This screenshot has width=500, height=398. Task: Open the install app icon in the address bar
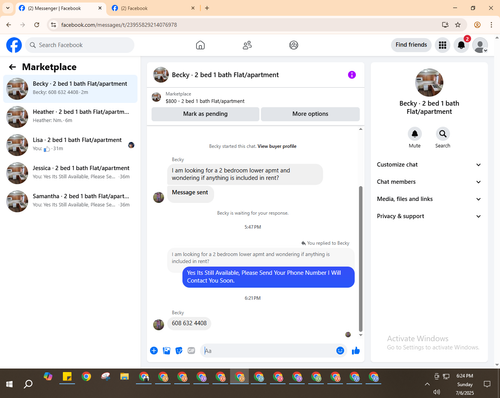tap(445, 25)
